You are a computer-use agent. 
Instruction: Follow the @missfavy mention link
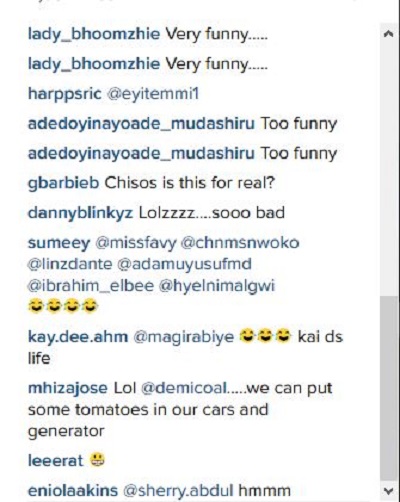136,243
